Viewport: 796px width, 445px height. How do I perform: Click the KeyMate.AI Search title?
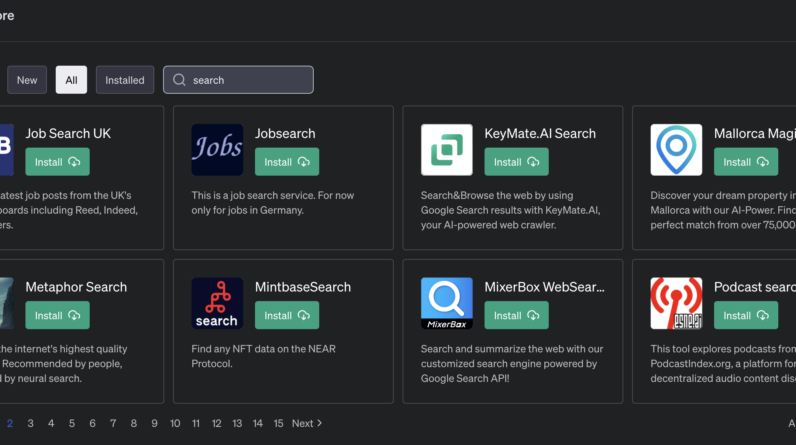(x=540, y=133)
